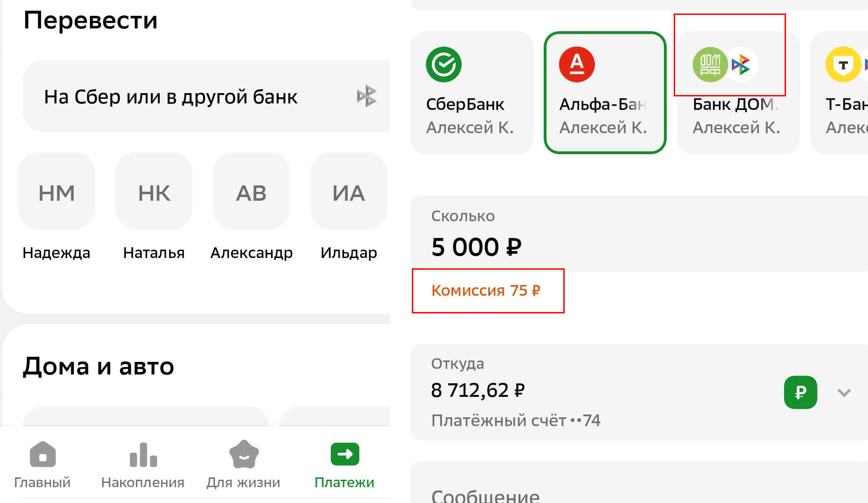Tap the Главный home icon
This screenshot has width=868, height=503.
42,455
